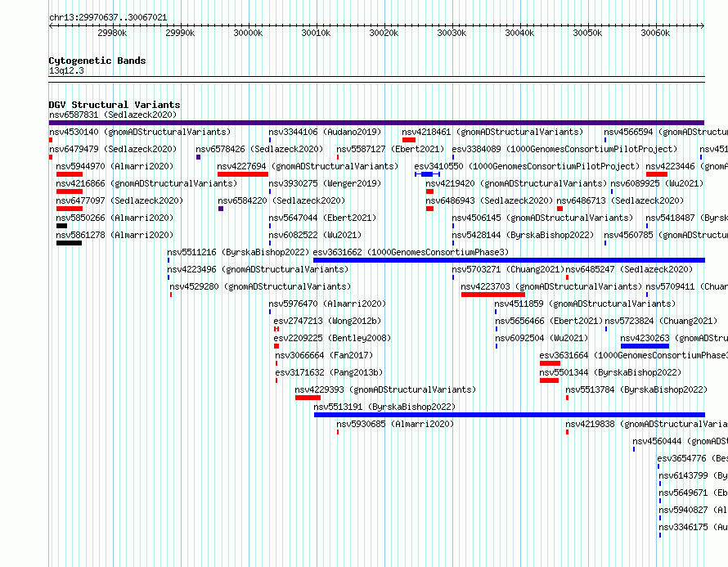Click red bar under nsv4229393

[x=308, y=398]
